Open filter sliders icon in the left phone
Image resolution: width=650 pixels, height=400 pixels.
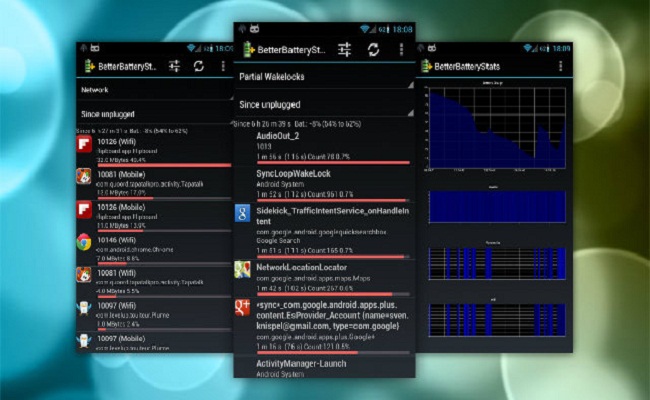[174, 66]
